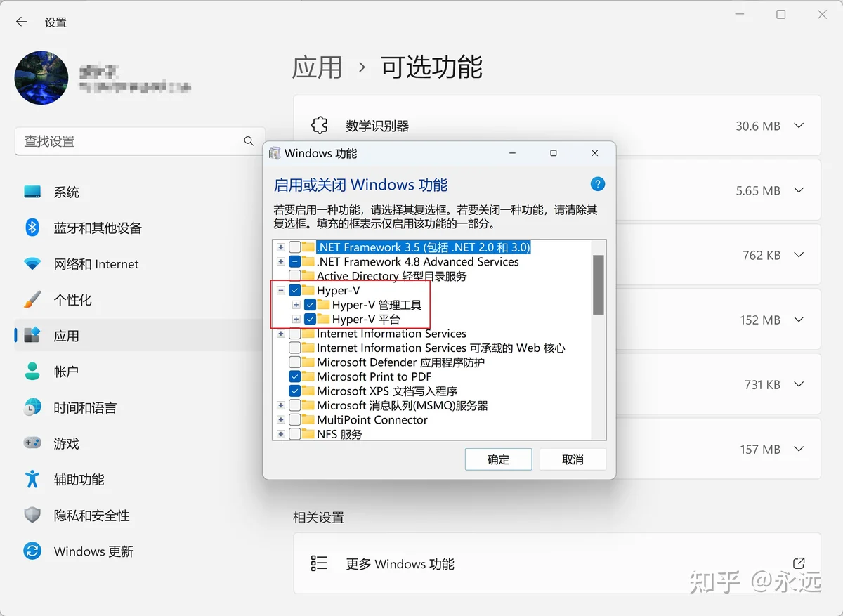Select 应用 in the sidebar
843x616 pixels.
tap(139, 336)
